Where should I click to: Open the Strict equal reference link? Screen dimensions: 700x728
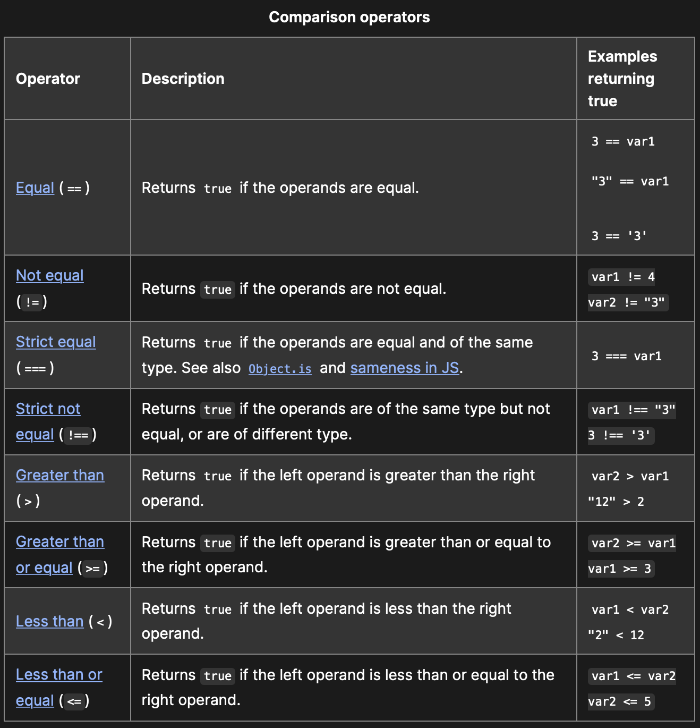(56, 342)
